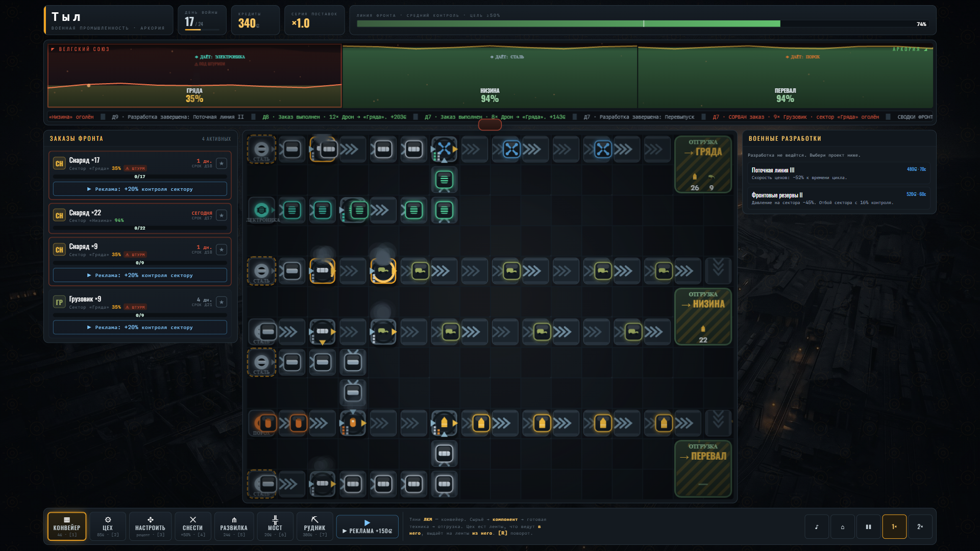
Task: Click the Снаряд ×22 0/22 progress bar
Action: (x=140, y=228)
